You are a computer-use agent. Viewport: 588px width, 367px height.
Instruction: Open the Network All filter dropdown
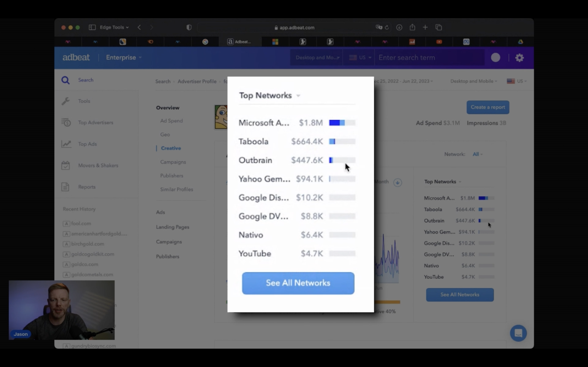tap(477, 154)
